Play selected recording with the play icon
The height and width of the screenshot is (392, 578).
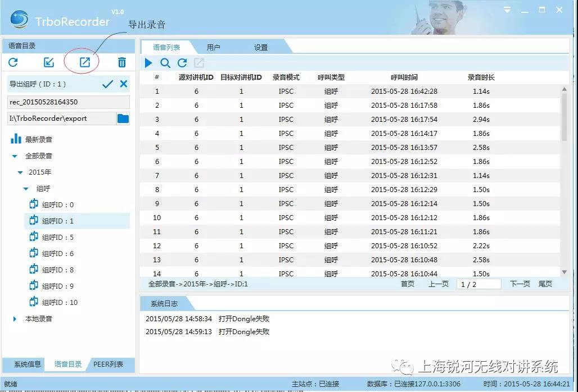tap(148, 63)
